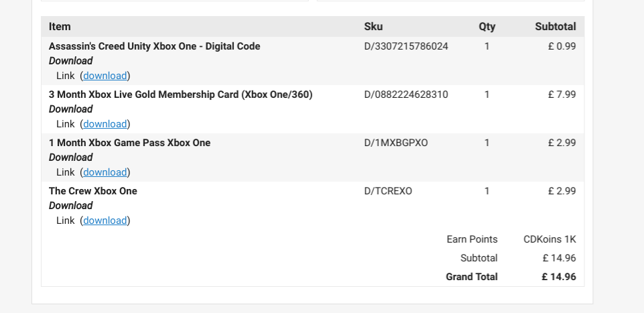Screen dimensions: 644x313
Task: Click SKU D/3307215786024
Action: pos(406,46)
